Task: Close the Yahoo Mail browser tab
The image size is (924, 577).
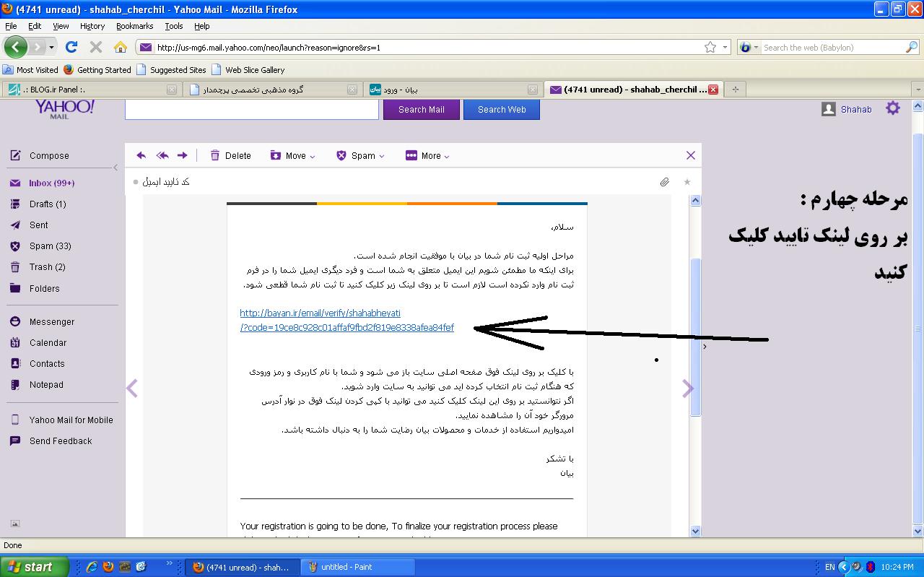Action: [x=713, y=90]
